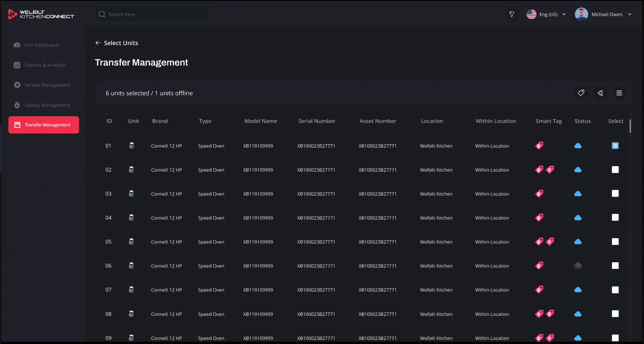Screen dimensions: 644x344
Task: Open the Eng (US) language dropdown
Action: pos(547,14)
